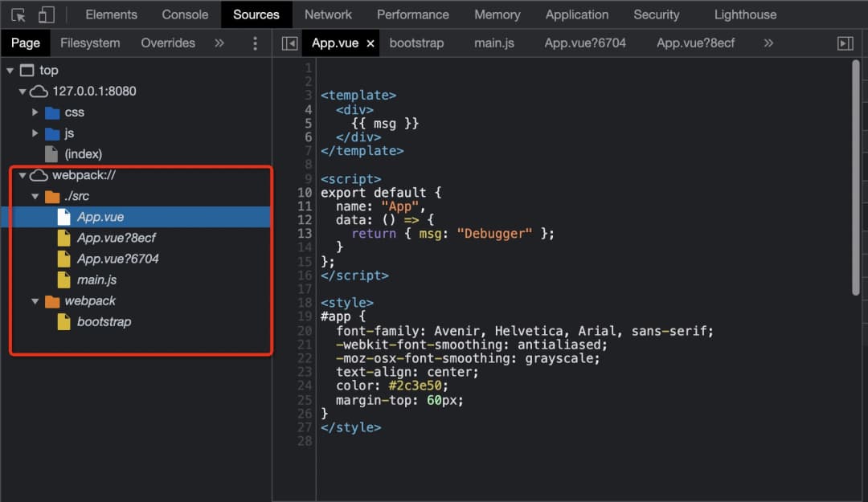Open the (index) file
Image resolution: width=868 pixels, height=502 pixels.
pos(83,154)
